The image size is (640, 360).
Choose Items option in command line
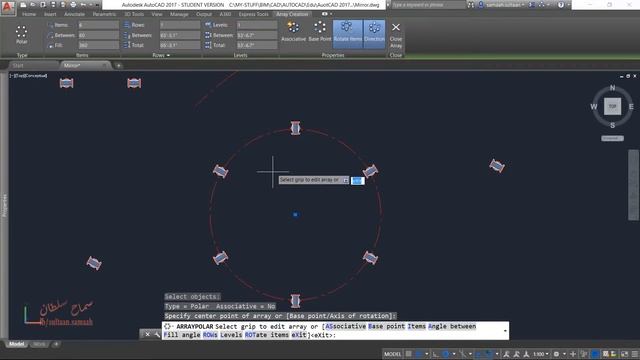(417, 326)
